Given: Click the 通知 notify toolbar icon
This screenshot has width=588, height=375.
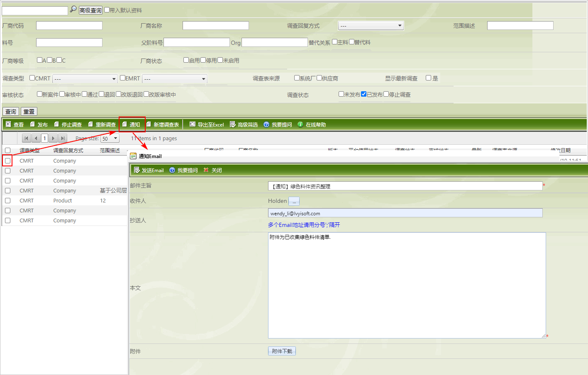Looking at the screenshot, I should point(124,124).
